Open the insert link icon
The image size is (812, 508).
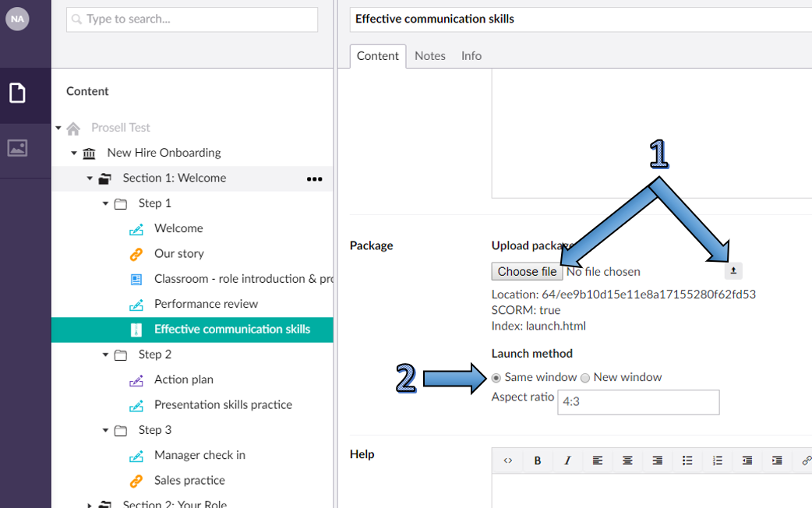(806, 460)
